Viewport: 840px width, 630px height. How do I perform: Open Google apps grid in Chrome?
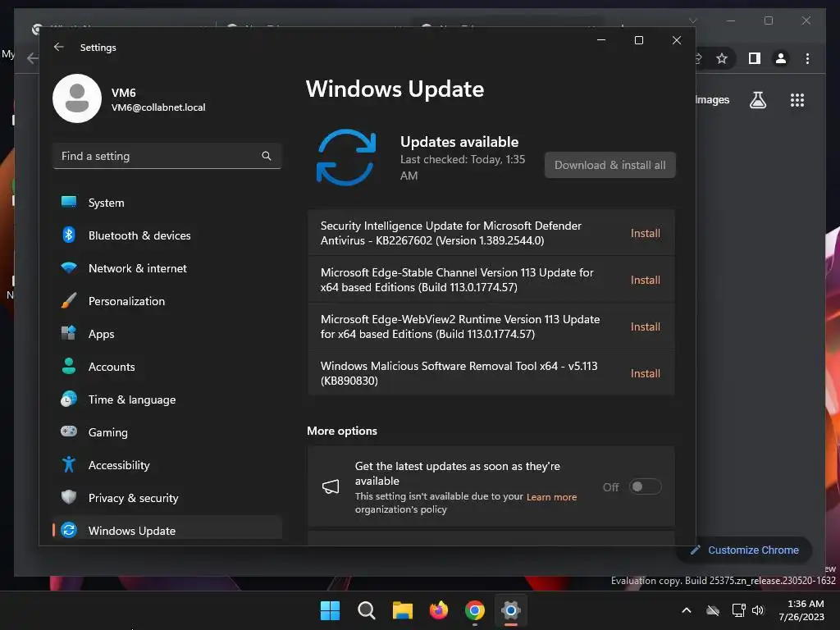click(x=797, y=99)
